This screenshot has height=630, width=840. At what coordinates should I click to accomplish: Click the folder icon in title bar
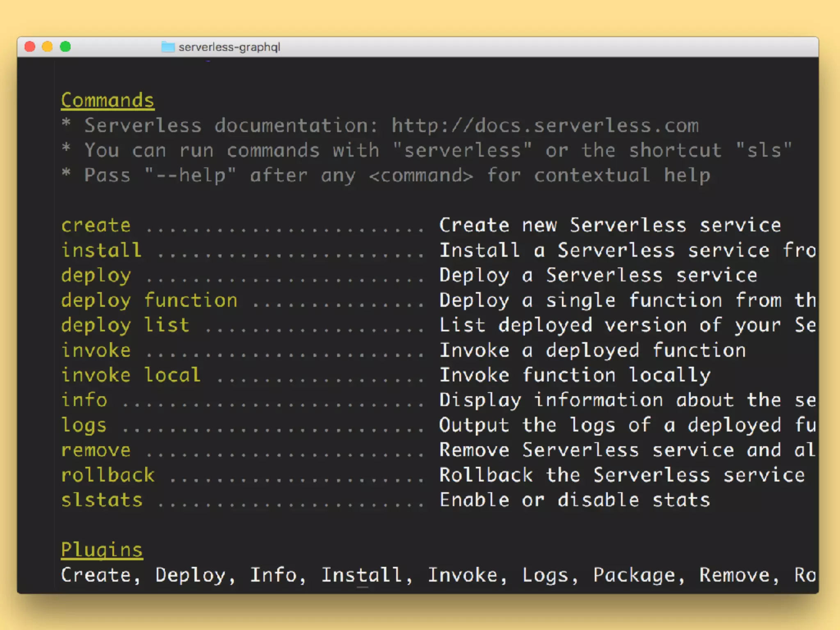(x=168, y=47)
